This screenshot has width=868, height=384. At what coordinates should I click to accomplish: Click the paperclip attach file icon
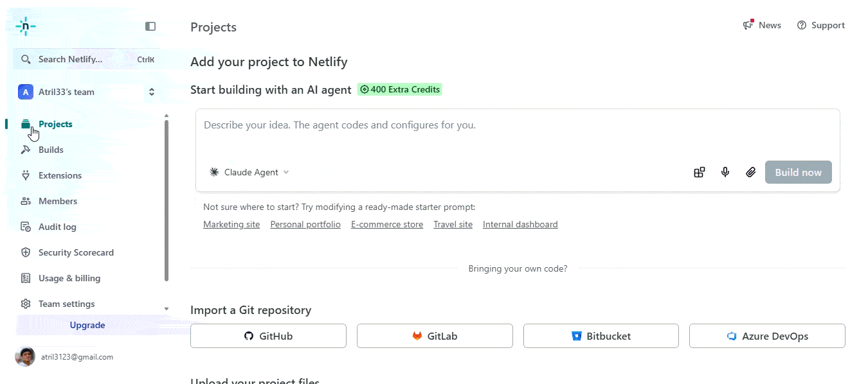pyautogui.click(x=750, y=172)
